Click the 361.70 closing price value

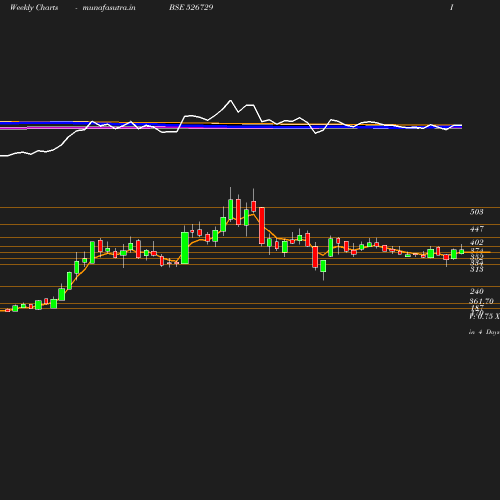[481, 301]
